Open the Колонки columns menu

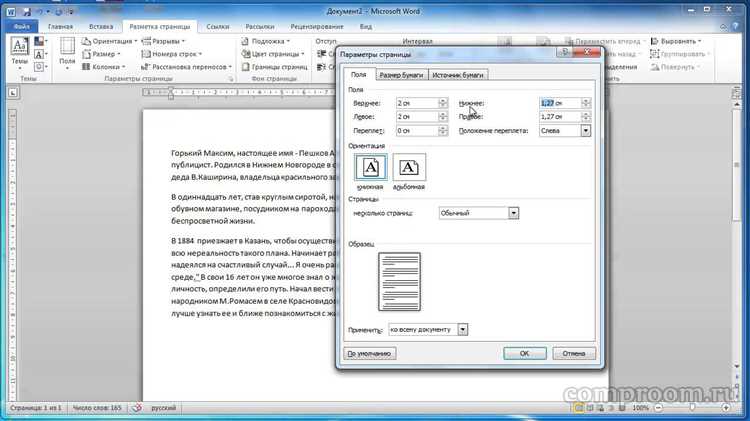103,67
